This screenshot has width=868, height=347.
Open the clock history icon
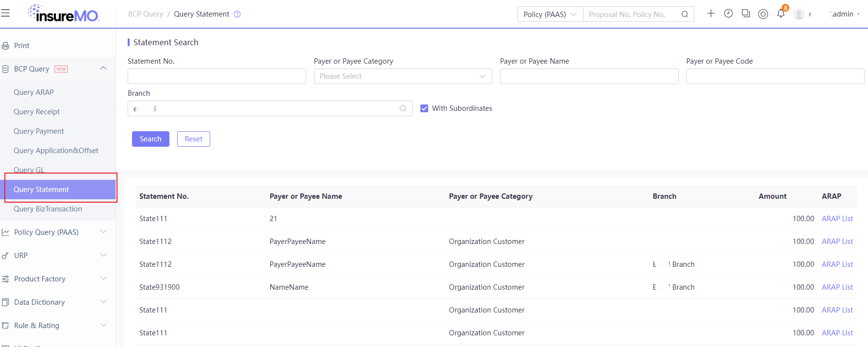728,14
